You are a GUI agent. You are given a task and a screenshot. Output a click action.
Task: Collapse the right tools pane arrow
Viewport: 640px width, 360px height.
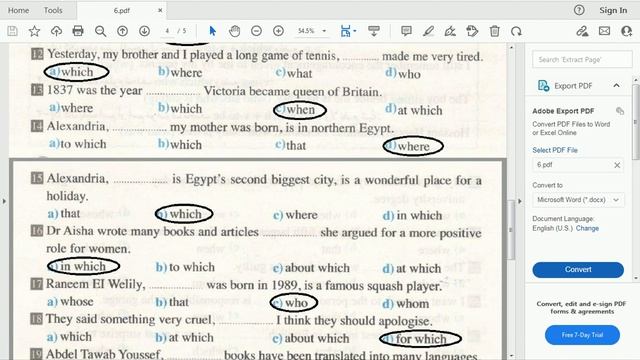pos(520,201)
